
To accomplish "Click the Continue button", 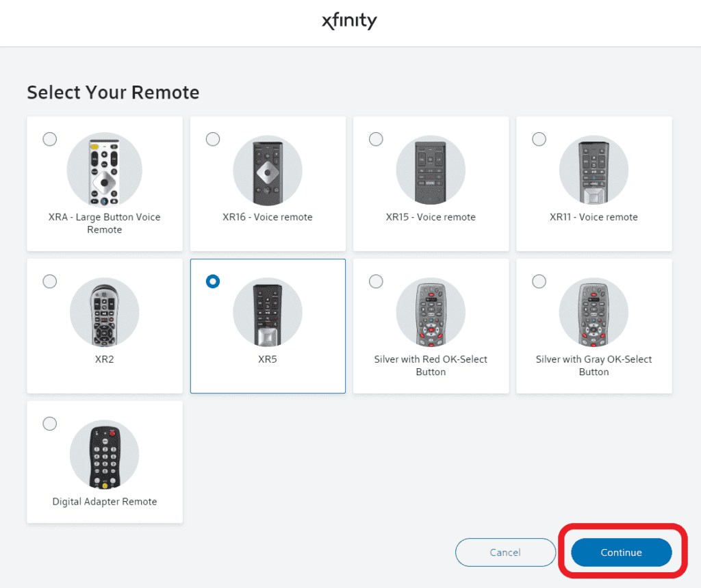I will (620, 552).
